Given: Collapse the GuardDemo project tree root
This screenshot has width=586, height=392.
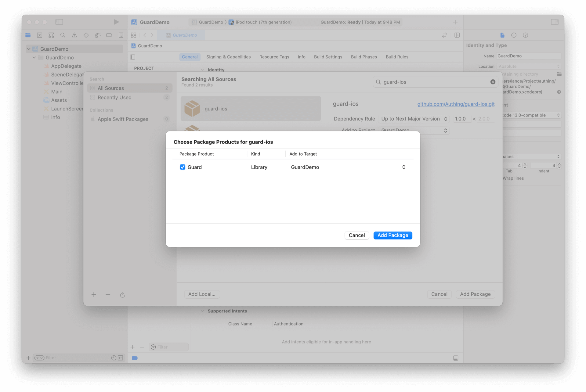Looking at the screenshot, I should pos(29,49).
